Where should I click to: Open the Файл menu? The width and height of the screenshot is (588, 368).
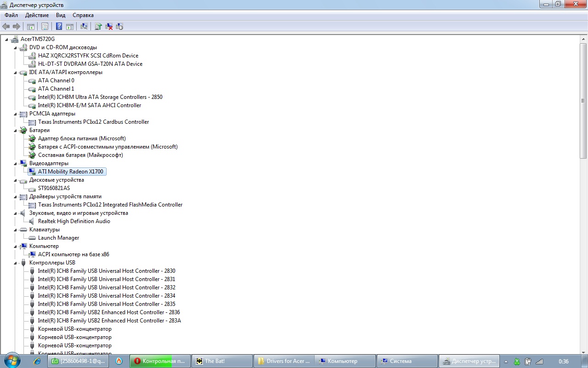11,15
